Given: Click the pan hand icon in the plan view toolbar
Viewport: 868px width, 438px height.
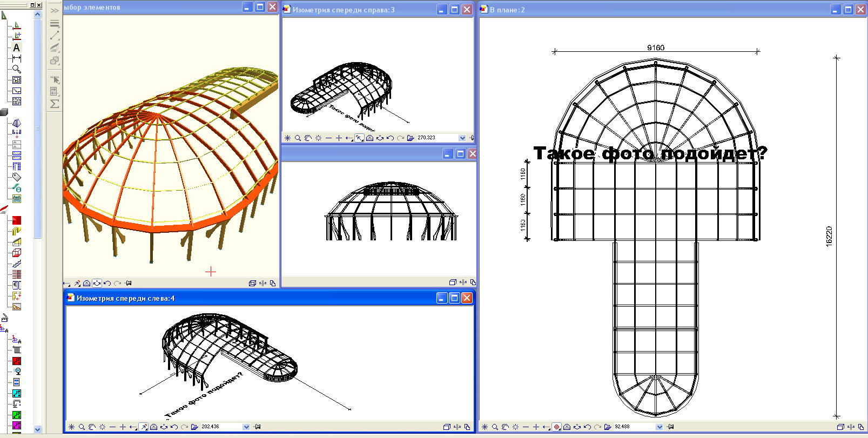Looking at the screenshot, I should point(505,427).
